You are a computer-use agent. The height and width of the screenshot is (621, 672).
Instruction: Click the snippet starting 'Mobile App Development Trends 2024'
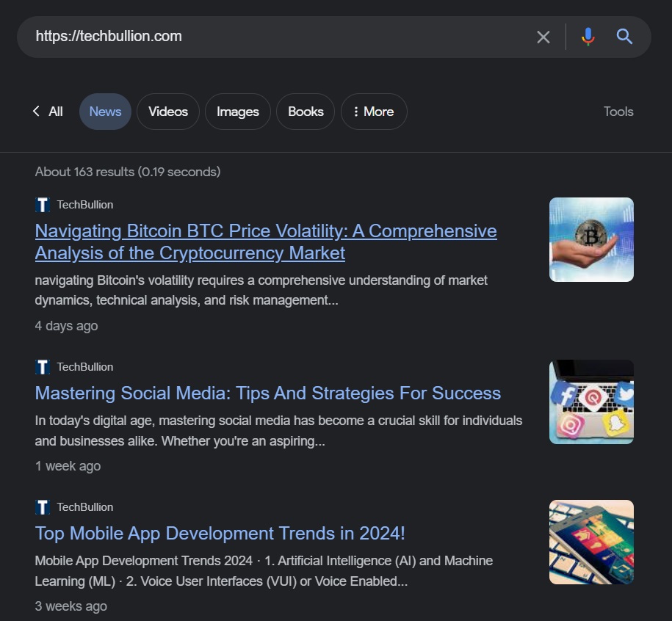coord(264,571)
